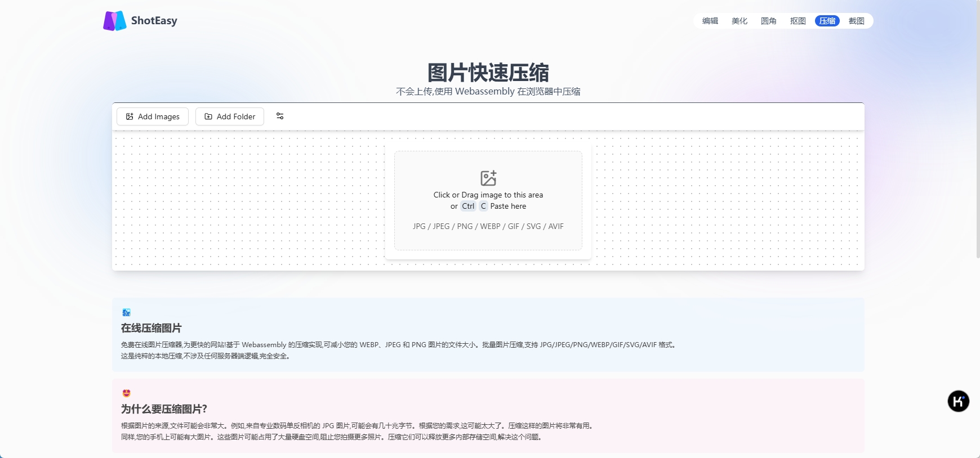Image resolution: width=980 pixels, height=458 pixels.
Task: Click the 'Paste here' text
Action: [508, 206]
